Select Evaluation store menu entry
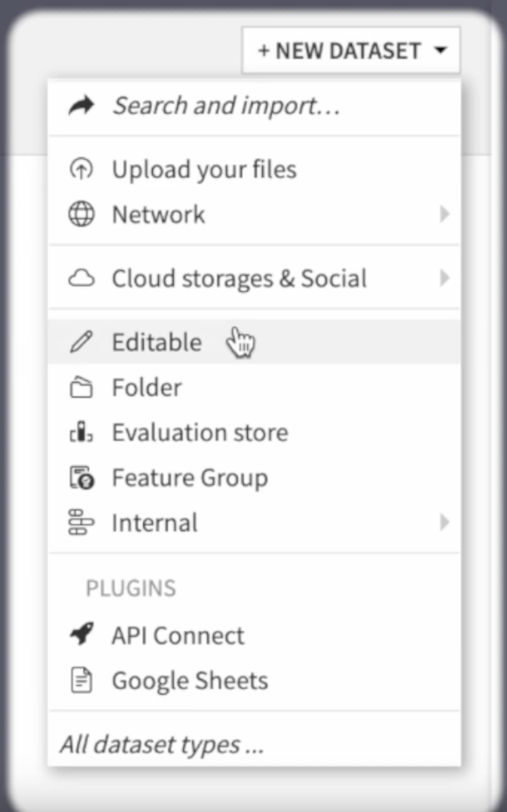 (200, 432)
